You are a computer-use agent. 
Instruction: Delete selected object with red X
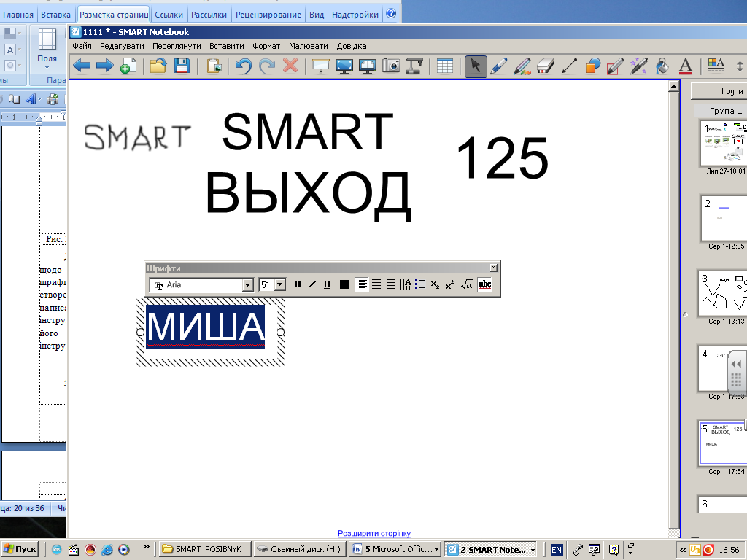click(x=290, y=66)
